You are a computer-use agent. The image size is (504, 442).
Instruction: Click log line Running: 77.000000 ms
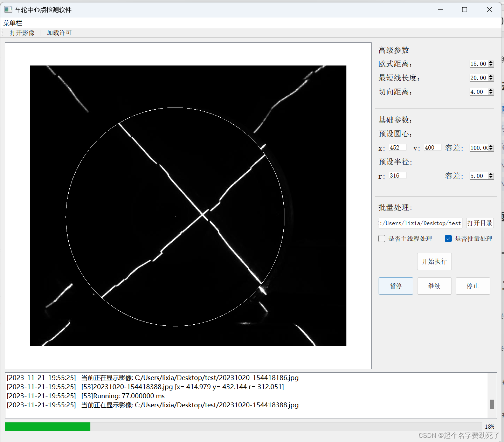(x=86, y=396)
